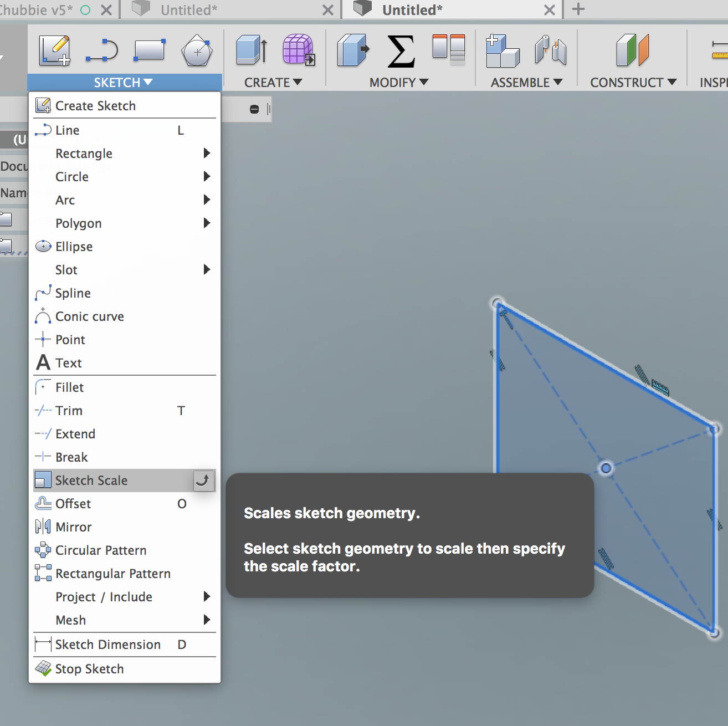The image size is (728, 726).
Task: Click the sketch center point in canvas
Action: pyautogui.click(x=606, y=468)
